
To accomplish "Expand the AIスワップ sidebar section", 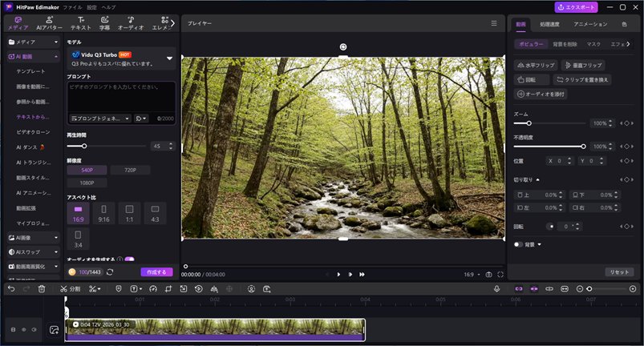I will pyautogui.click(x=33, y=252).
